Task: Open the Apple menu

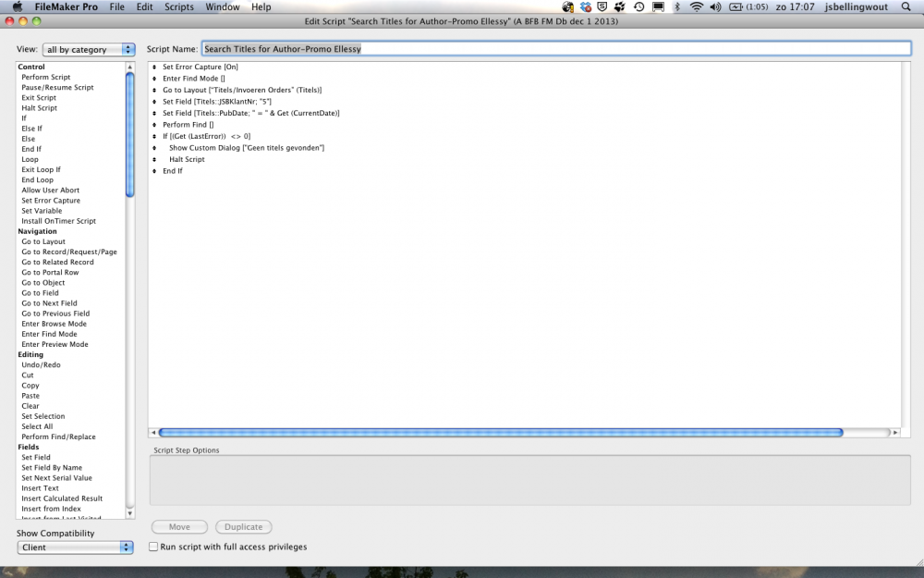Action: pyautogui.click(x=18, y=7)
